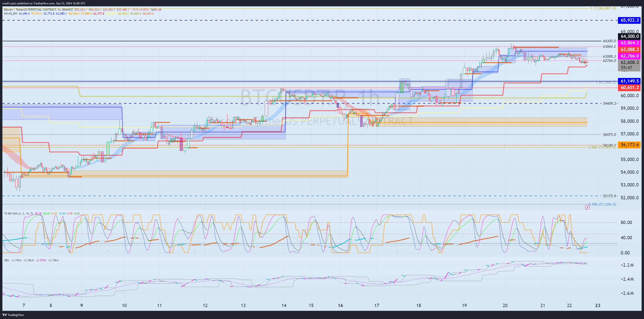Click the italic 63864.2 line label
The height and width of the screenshot is (319, 644).
coord(609,47)
